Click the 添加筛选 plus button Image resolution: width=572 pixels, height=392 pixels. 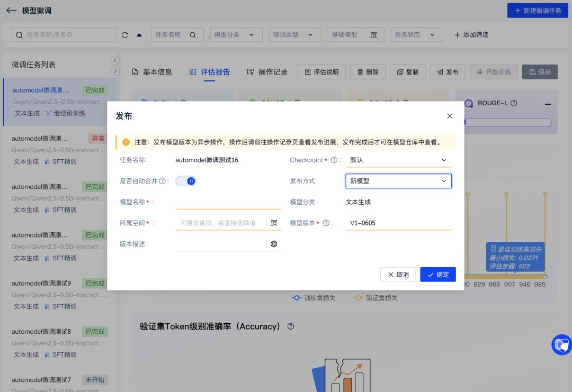coord(471,34)
